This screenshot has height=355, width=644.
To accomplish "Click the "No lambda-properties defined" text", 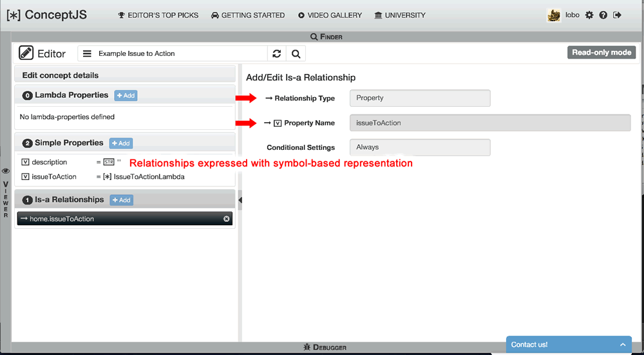I will [67, 117].
